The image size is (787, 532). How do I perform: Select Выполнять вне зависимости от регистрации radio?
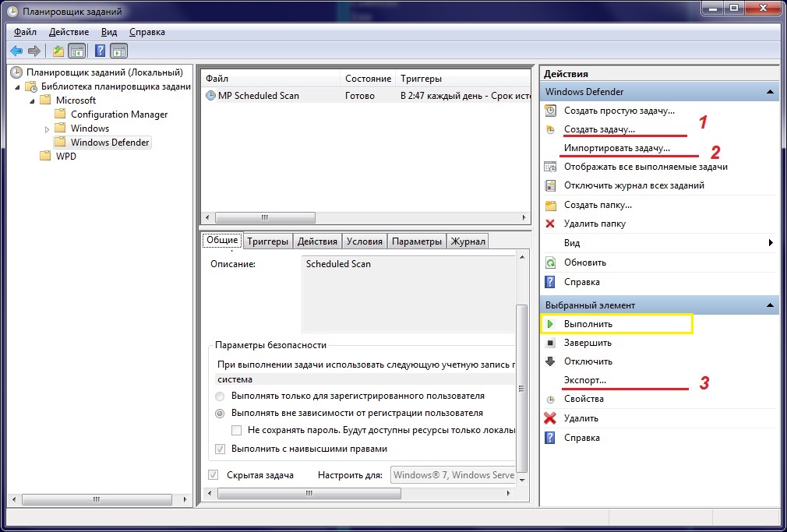(220, 414)
